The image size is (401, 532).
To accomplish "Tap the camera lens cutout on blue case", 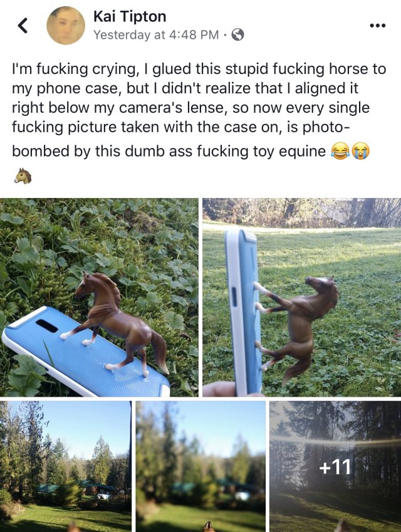I will click(47, 326).
